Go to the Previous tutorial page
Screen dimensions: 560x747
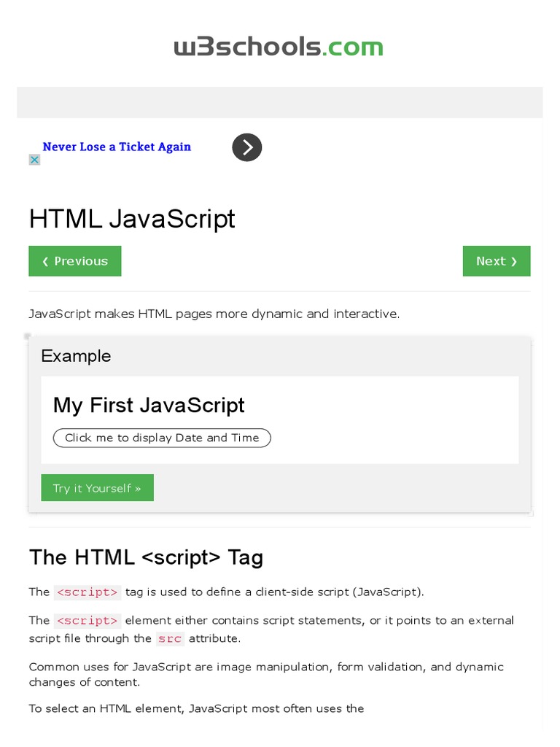[75, 261]
